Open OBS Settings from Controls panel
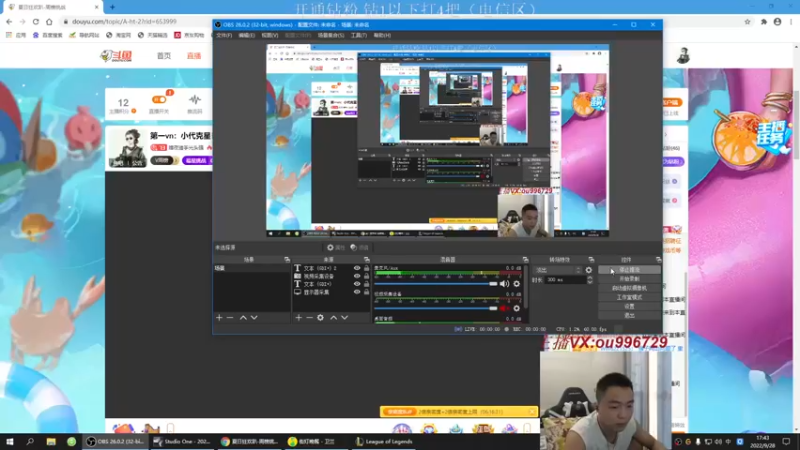Image resolution: width=800 pixels, height=450 pixels. tap(629, 306)
